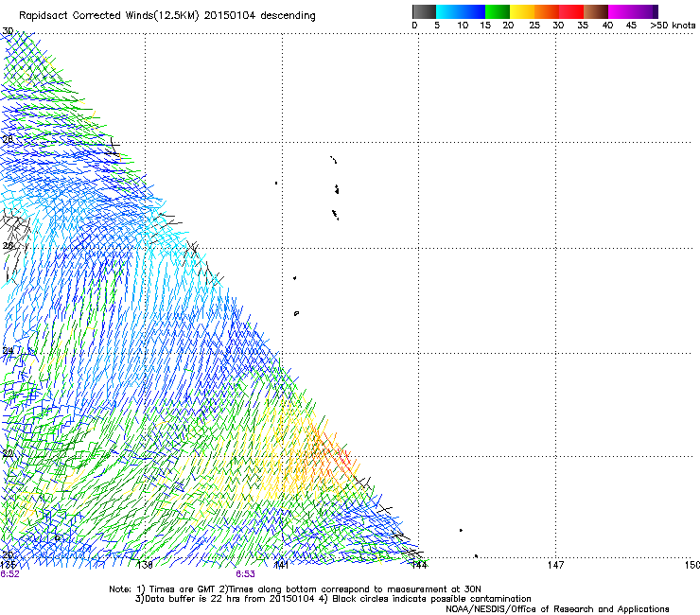
Task: Click the '45' legend scale label
Action: click(631, 26)
